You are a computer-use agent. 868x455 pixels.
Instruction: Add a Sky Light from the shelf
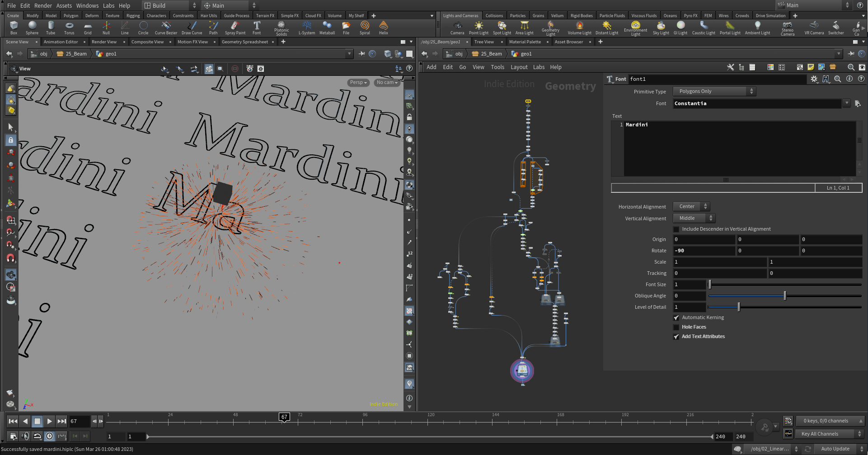click(x=661, y=28)
